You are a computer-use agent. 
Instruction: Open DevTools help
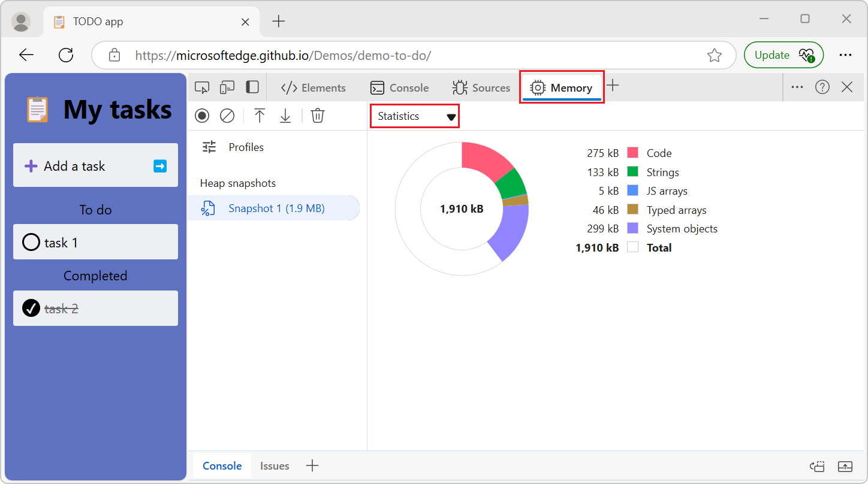tap(822, 87)
